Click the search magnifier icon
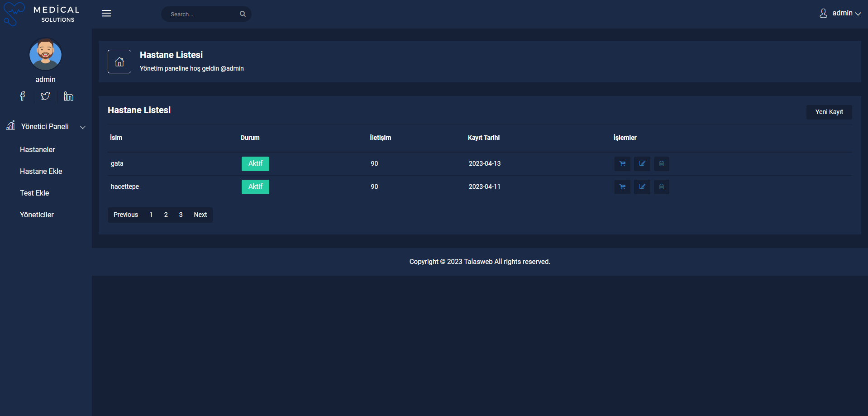This screenshot has height=416, width=868. coord(243,14)
